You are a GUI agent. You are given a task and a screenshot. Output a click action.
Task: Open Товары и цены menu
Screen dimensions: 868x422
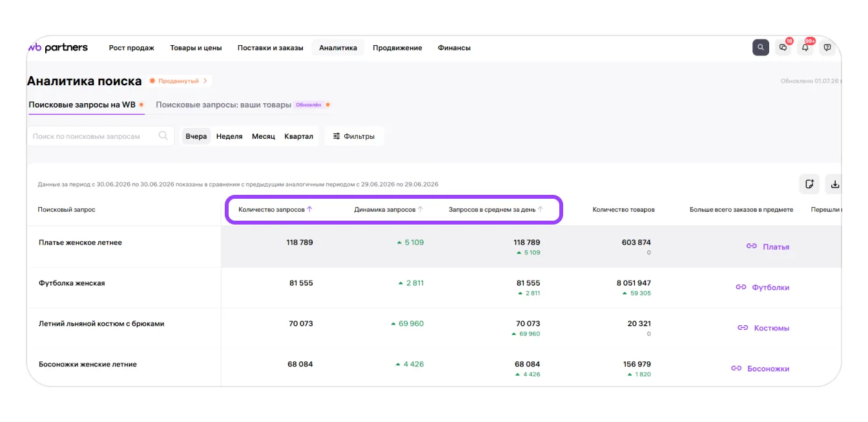pyautogui.click(x=196, y=48)
